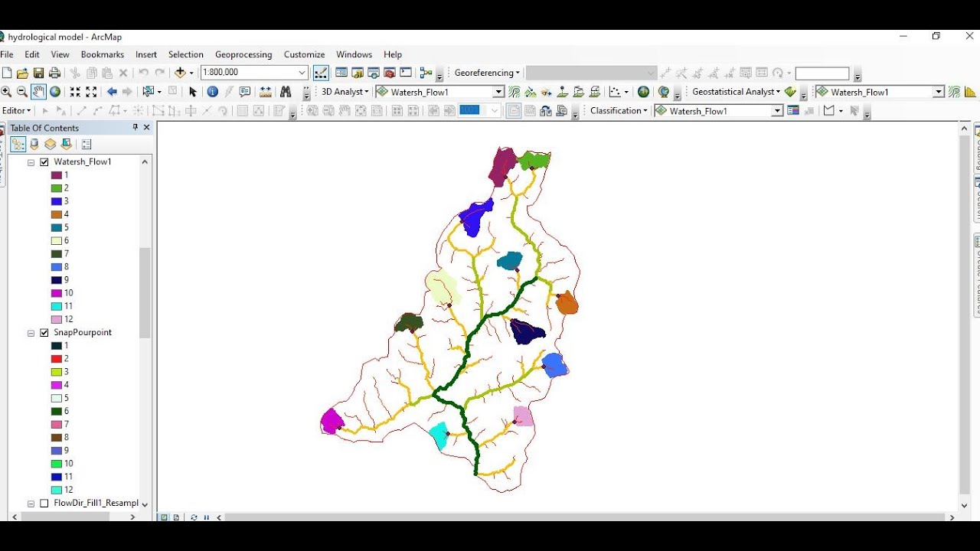Screen dimensions: 980x551
Task: Click Fixed Zoom Out icon
Action: 91,92
